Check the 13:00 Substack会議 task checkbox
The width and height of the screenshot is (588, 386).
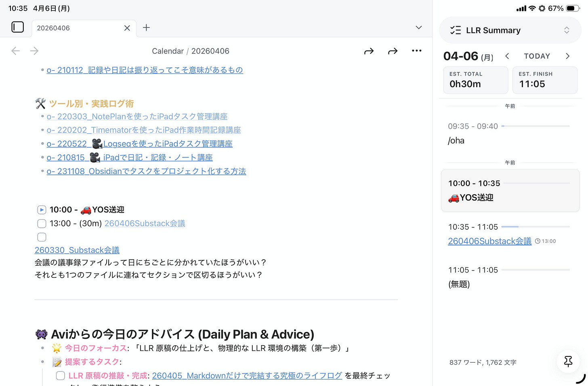[42, 223]
